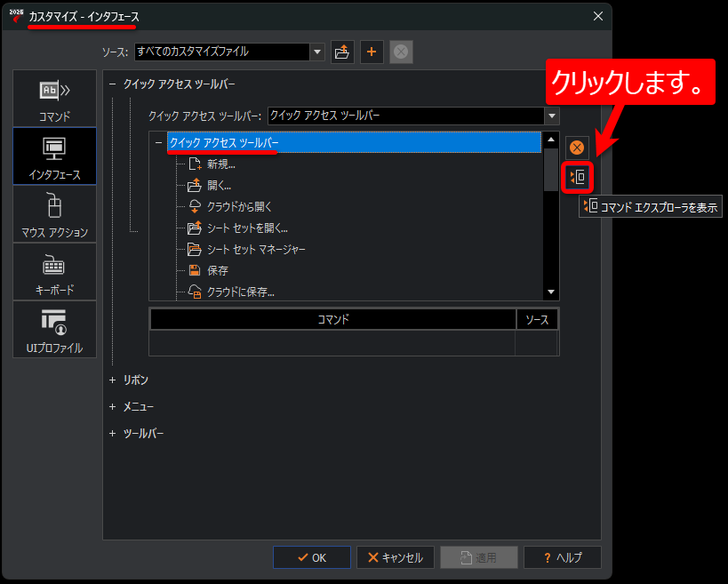Open the キーボード section
This screenshot has height=584, width=728.
[54, 272]
